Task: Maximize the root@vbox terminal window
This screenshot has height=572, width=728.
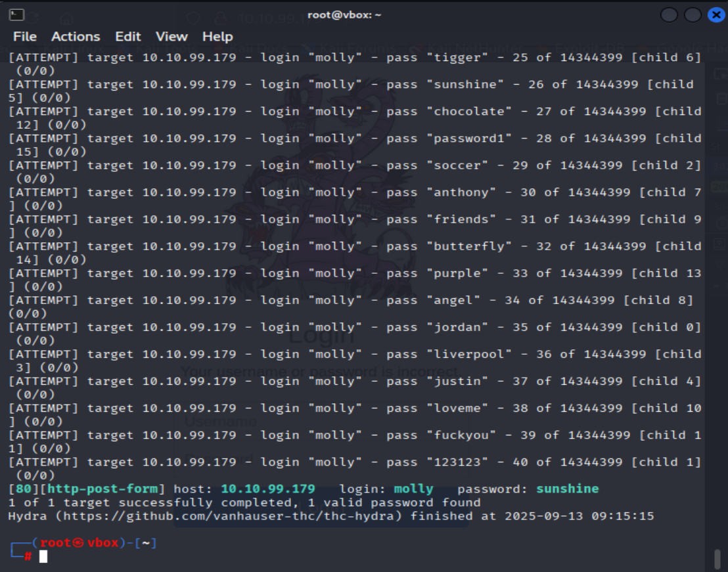Action: 693,15
